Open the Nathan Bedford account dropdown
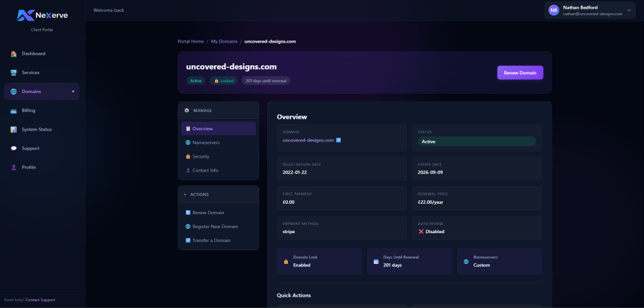Screen dimensions: 644x308 pyautogui.click(x=628, y=10)
